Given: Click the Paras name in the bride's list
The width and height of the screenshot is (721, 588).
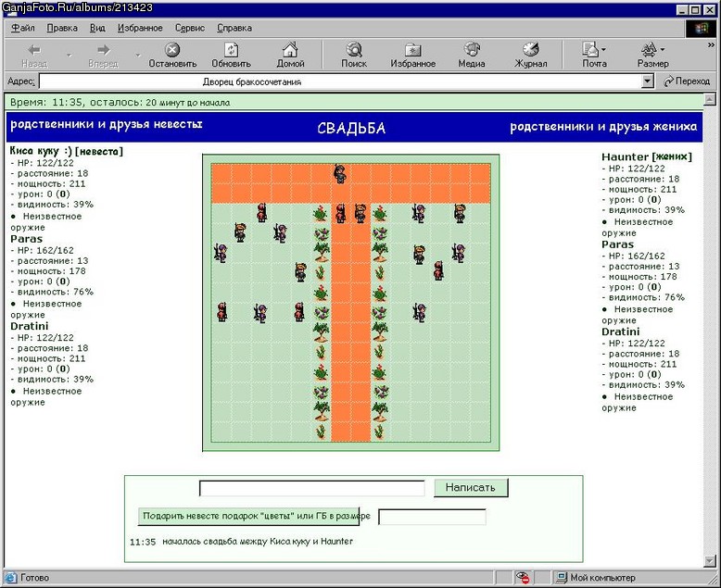Looking at the screenshot, I should pyautogui.click(x=26, y=239).
